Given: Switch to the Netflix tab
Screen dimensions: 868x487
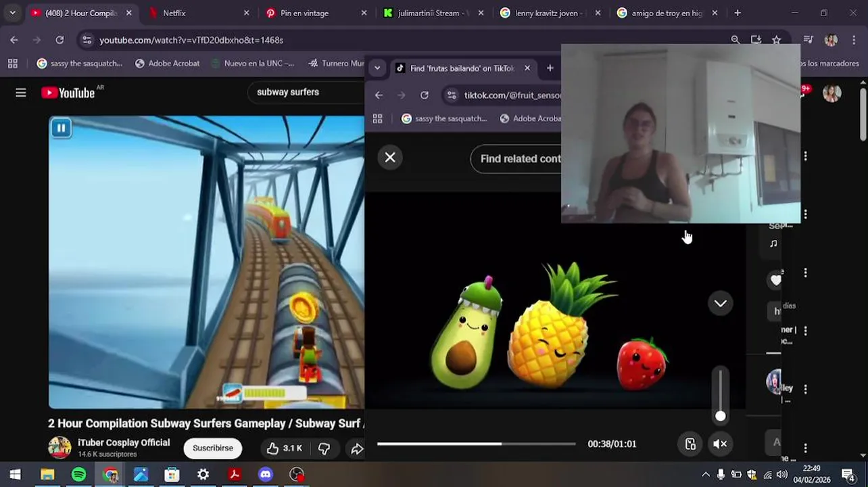Looking at the screenshot, I should [x=197, y=13].
